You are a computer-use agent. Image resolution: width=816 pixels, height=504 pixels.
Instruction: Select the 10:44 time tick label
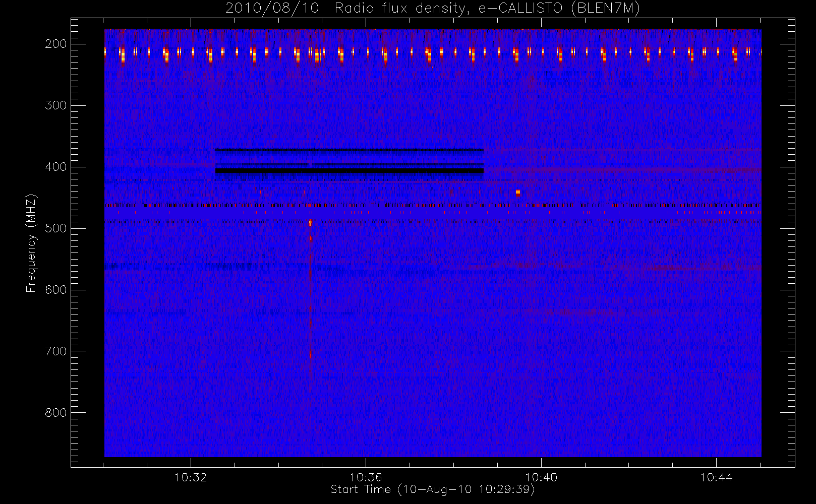pyautogui.click(x=716, y=477)
